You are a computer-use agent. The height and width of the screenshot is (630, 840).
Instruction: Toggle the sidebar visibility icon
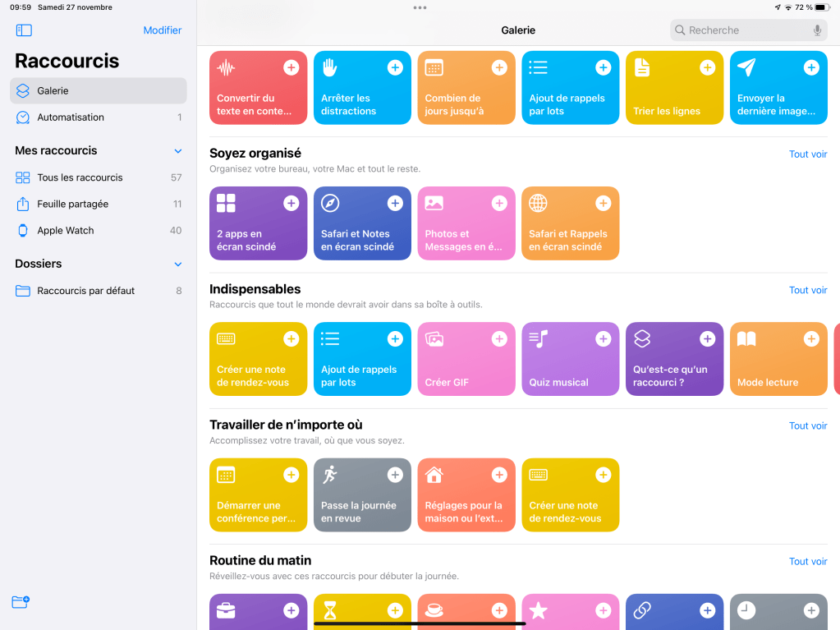[x=24, y=30]
